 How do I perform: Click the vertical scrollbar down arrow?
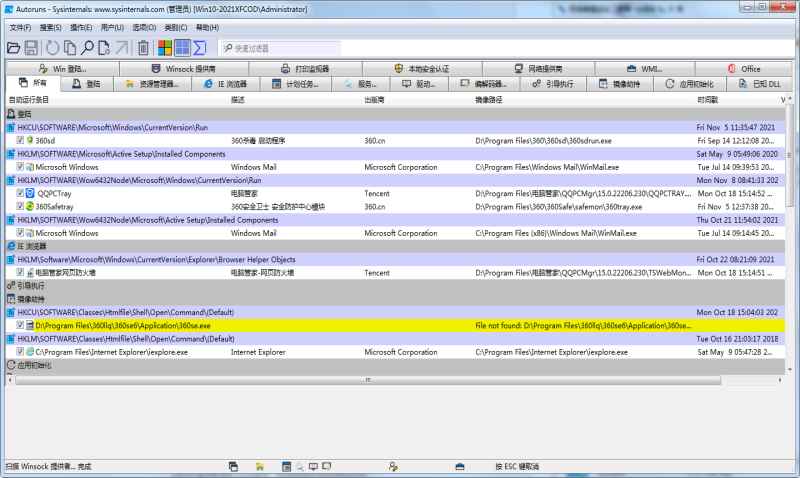tap(790, 369)
